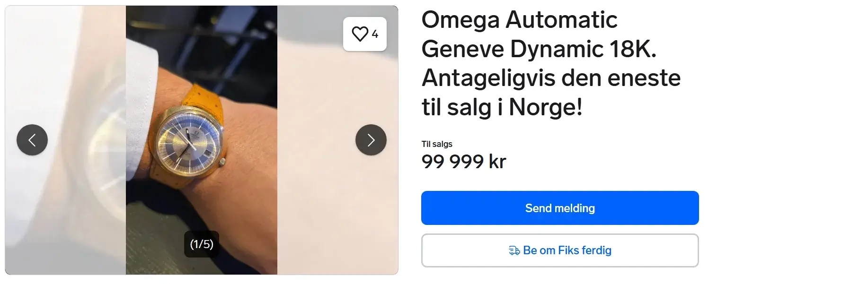Click the "Antageligvis den eneste" title line
The image size is (868, 284).
tap(551, 78)
